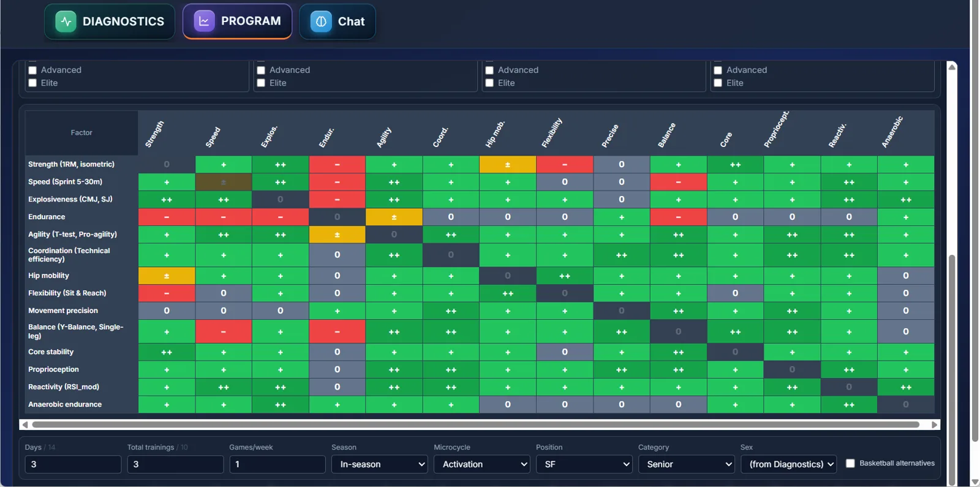Viewport: 980px width, 487px height.
Task: Toggle the first column's Elite checkbox
Action: click(32, 83)
